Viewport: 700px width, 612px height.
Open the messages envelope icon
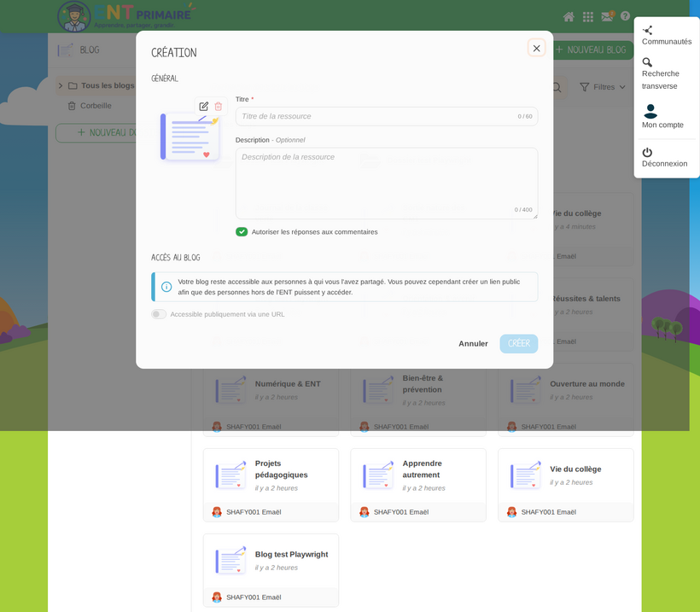click(x=607, y=16)
